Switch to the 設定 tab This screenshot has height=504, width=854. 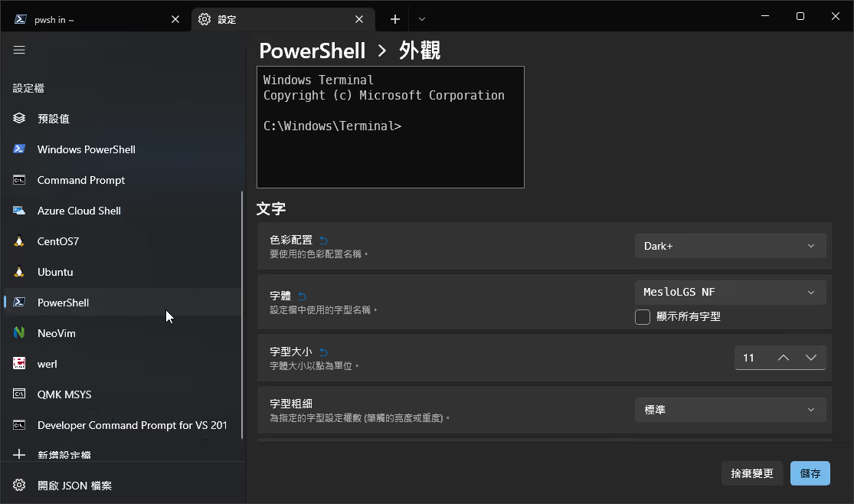click(x=283, y=18)
